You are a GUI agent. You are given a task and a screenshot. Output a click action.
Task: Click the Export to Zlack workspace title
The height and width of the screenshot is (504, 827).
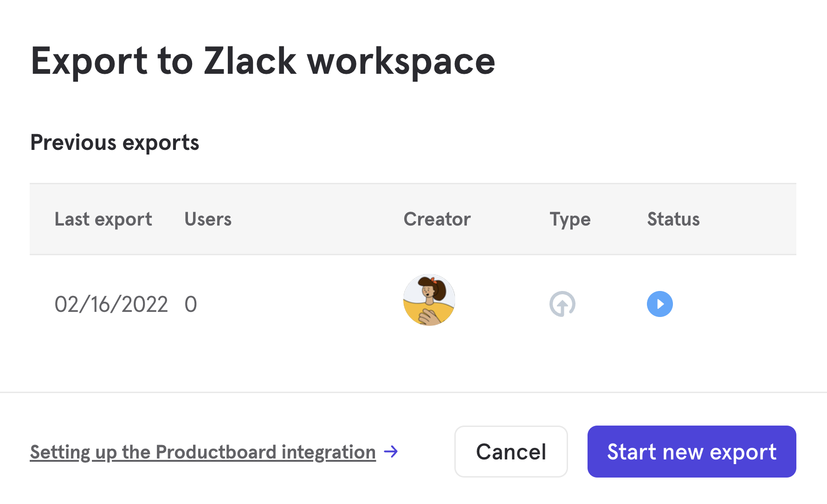point(263,61)
